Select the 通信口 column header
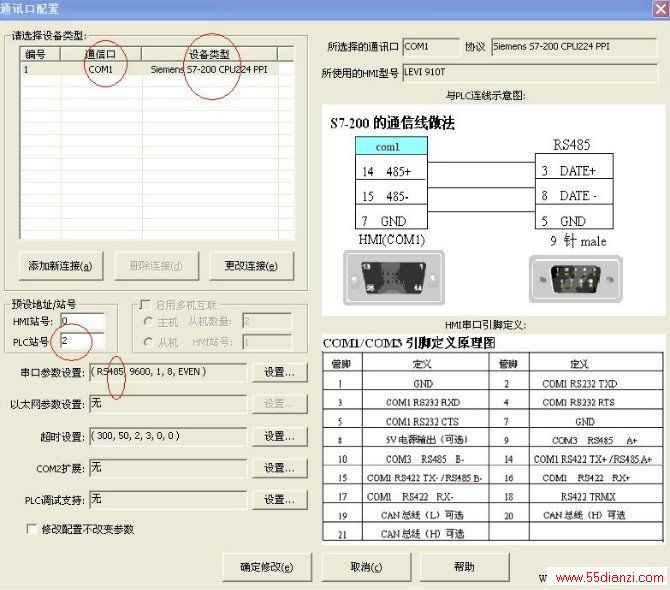 click(x=101, y=54)
